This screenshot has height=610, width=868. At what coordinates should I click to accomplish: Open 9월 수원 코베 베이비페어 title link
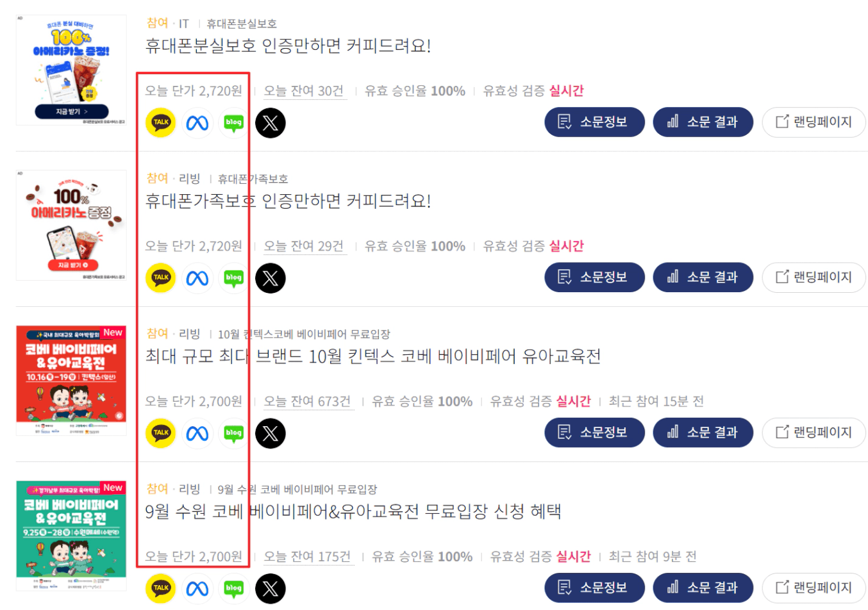click(x=353, y=511)
